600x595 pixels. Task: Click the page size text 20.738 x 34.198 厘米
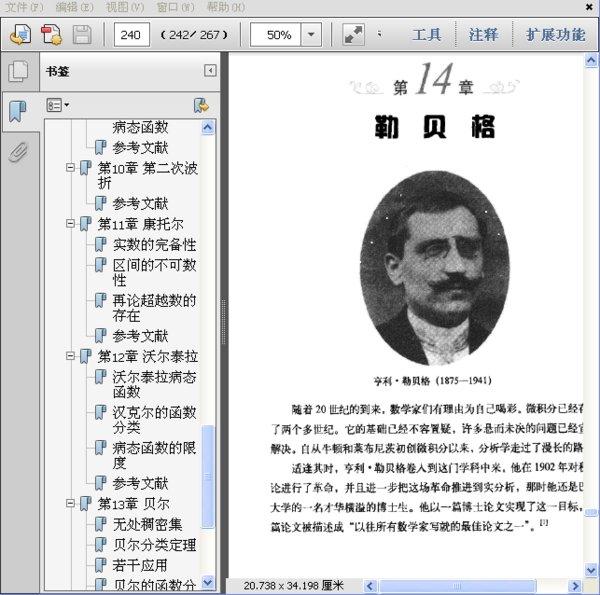pyautogui.click(x=293, y=586)
